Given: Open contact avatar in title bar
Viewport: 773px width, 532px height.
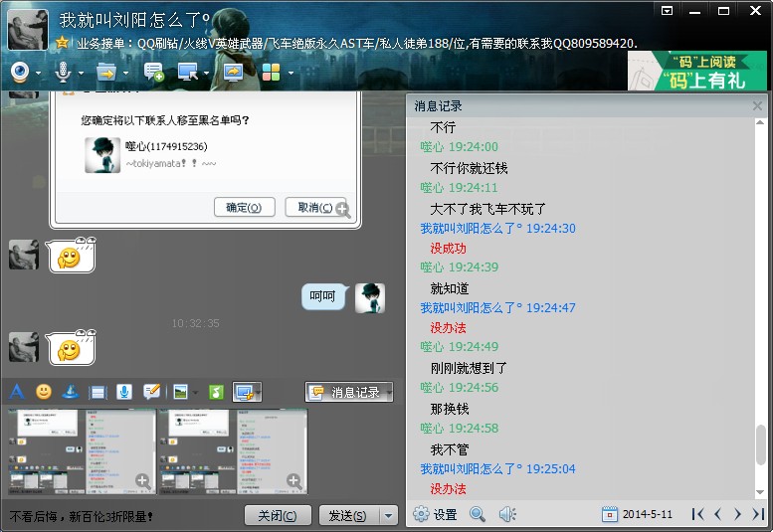Looking at the screenshot, I should (28, 30).
